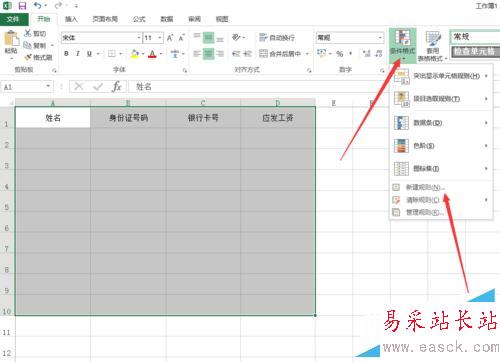Toggle middle vertical alignment

click(x=208, y=37)
